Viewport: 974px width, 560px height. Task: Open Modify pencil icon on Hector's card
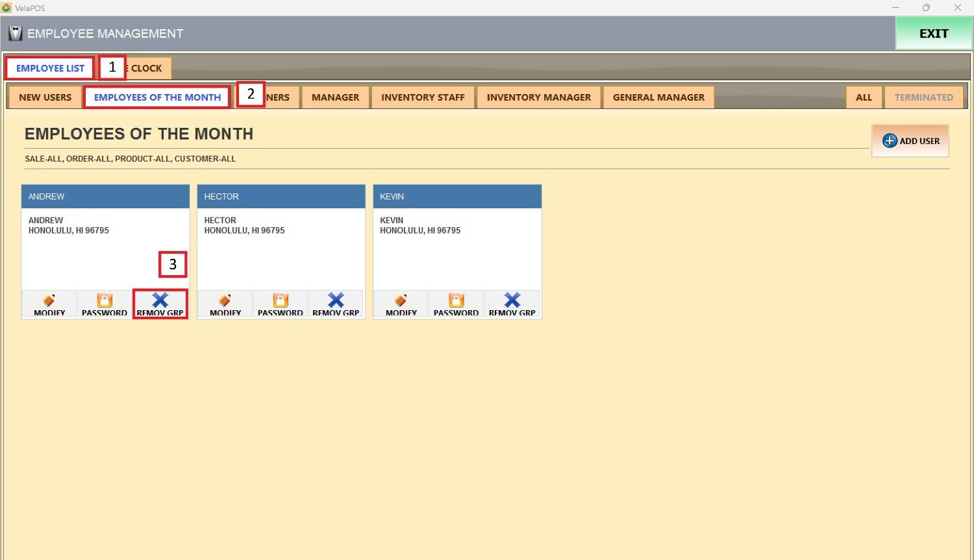tap(225, 300)
